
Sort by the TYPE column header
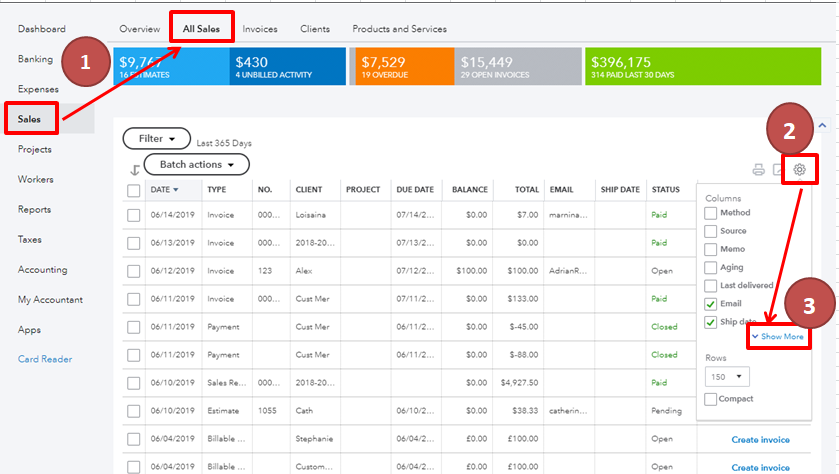[217, 189]
